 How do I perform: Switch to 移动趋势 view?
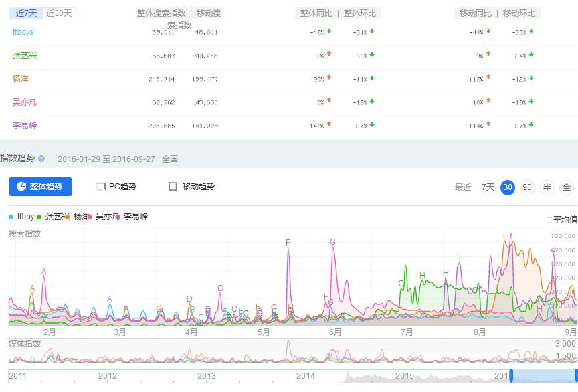[x=192, y=187]
